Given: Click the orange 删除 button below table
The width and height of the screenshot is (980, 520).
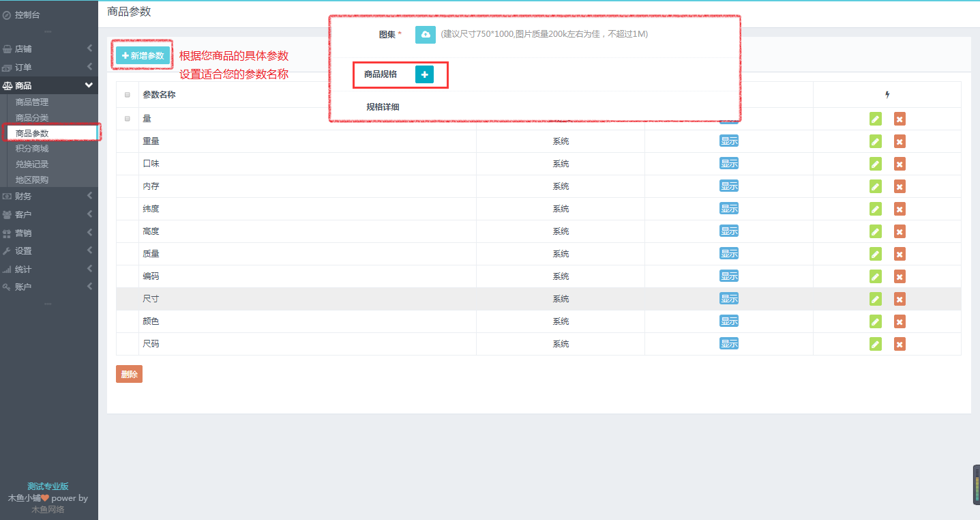Looking at the screenshot, I should pos(129,374).
